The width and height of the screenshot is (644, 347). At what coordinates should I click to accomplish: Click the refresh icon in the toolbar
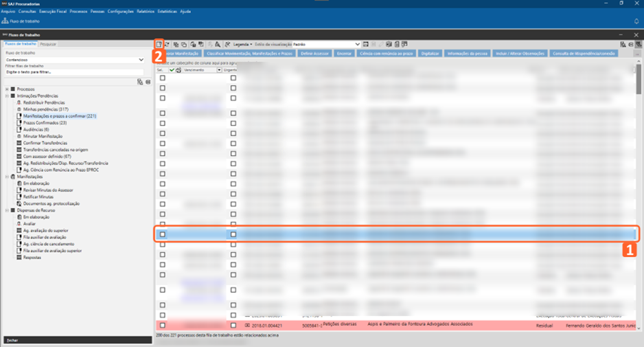click(x=167, y=44)
